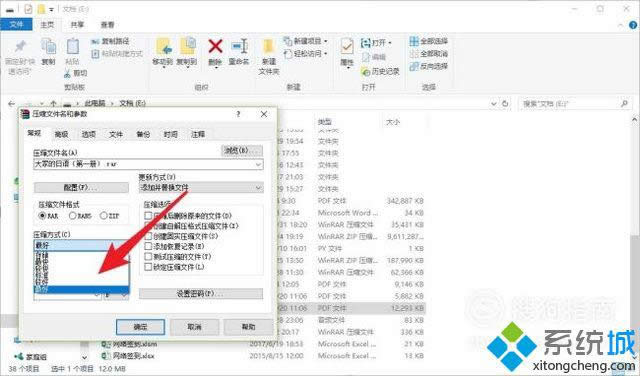
Task: Open Easy access (轻松访问) in ribbon
Action: coord(305,53)
